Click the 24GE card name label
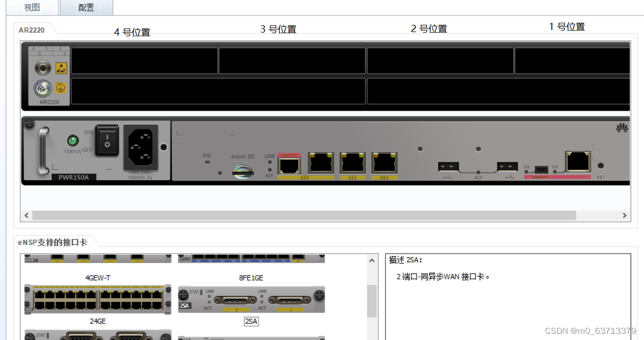Screen dimensions: 644x340 click(x=98, y=321)
